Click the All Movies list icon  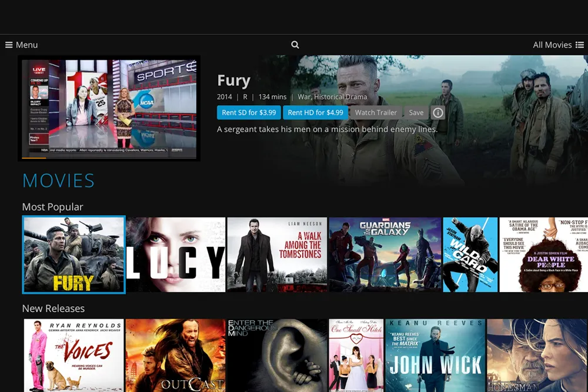coord(580,45)
